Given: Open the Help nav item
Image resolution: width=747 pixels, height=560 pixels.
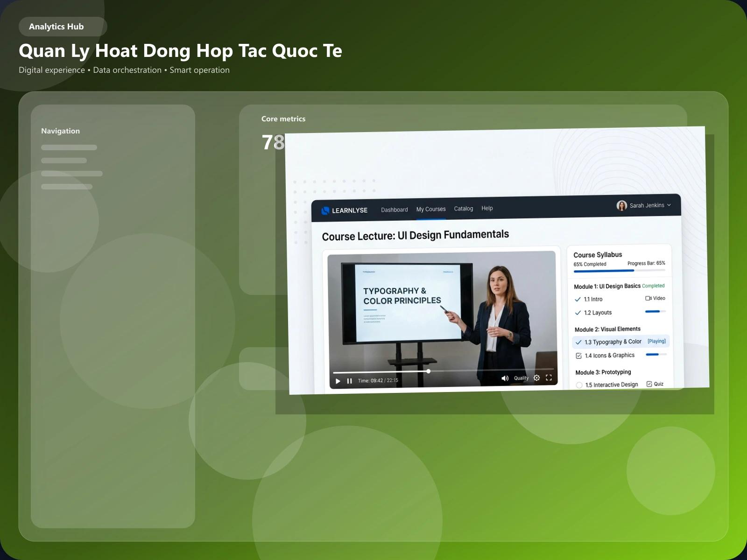Looking at the screenshot, I should pos(487,208).
